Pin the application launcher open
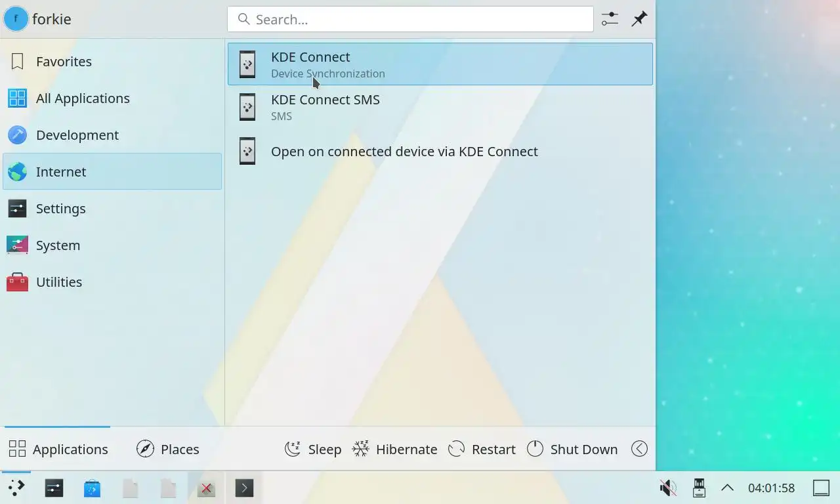 [x=639, y=19]
